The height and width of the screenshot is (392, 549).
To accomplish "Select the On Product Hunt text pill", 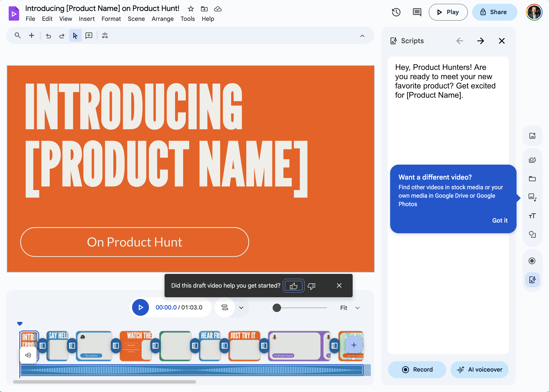I will tap(135, 242).
